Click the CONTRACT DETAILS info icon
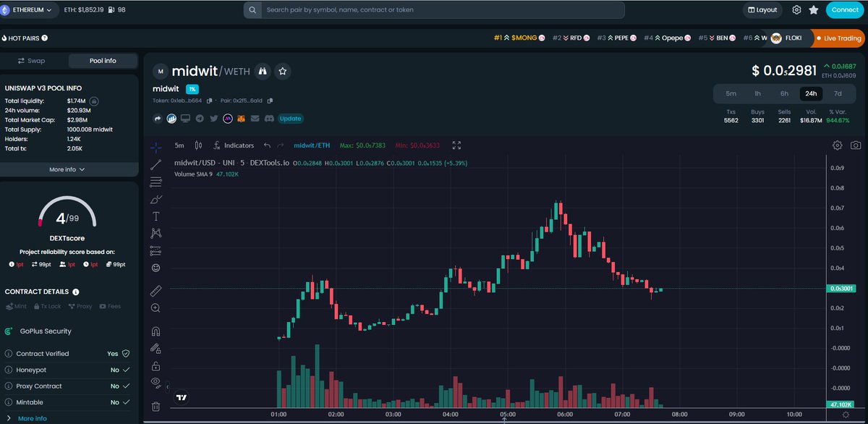Screen dimensions: 868x424 (x=76, y=292)
